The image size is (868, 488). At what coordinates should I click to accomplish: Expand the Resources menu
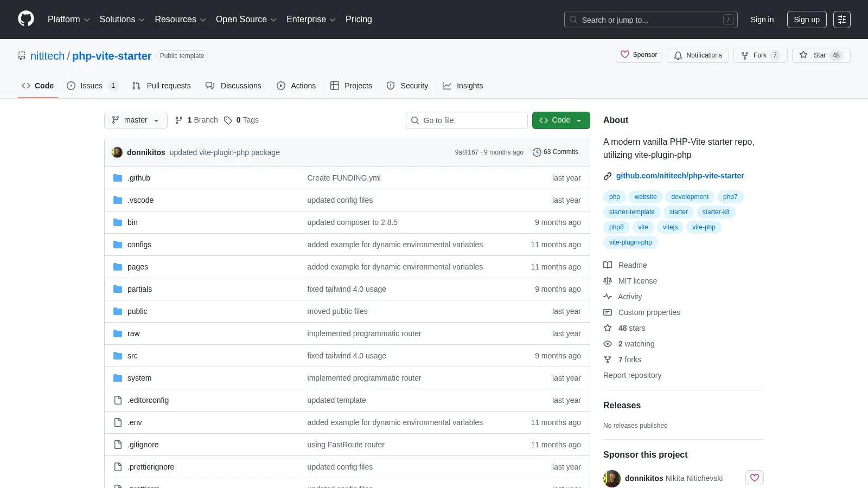pos(180,20)
